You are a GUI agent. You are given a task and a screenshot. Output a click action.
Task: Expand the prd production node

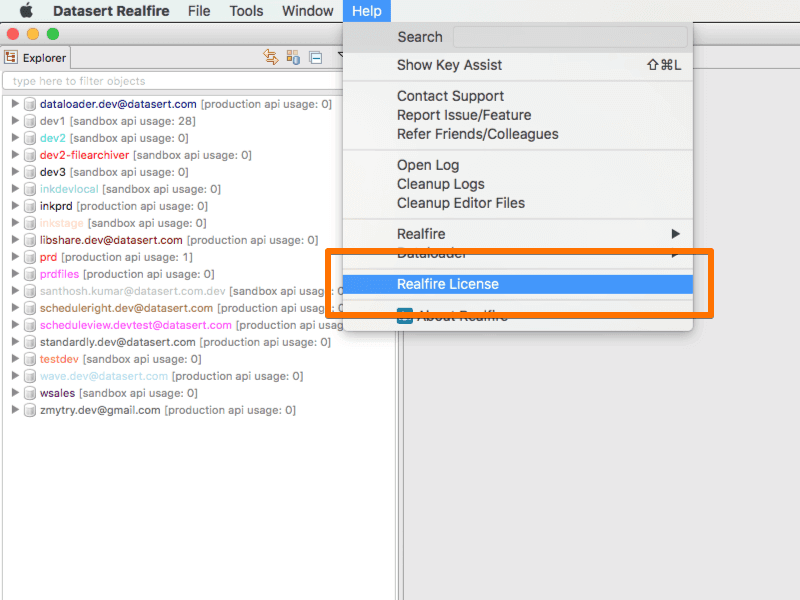pyautogui.click(x=15, y=257)
